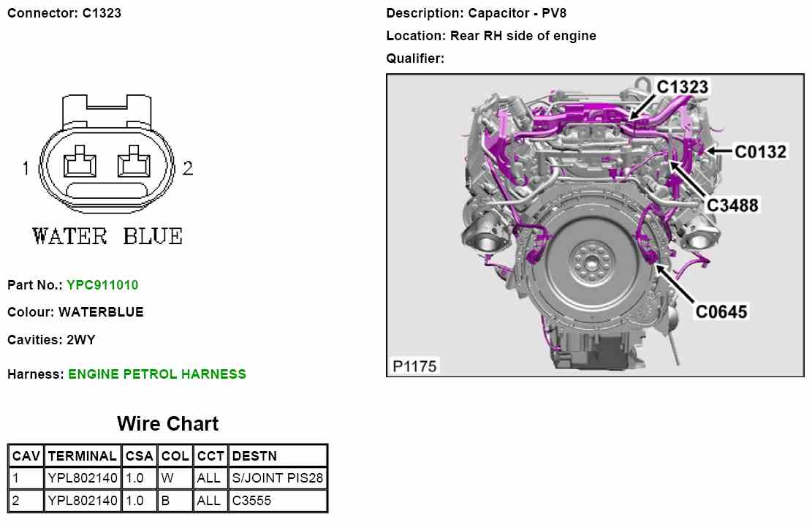Select the C3488 callout on engine image
812x522 pixels.
click(x=732, y=205)
